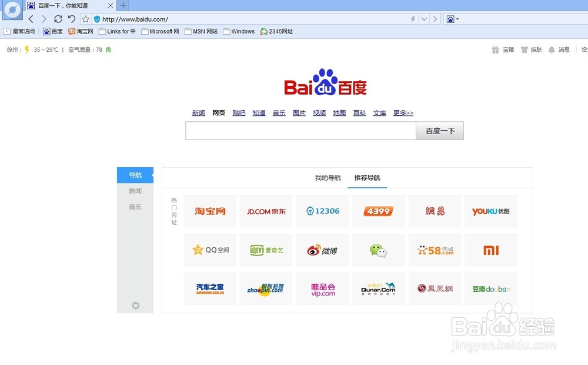The height and width of the screenshot is (365, 588).
Task: Open the 58同城 tile
Action: (435, 250)
